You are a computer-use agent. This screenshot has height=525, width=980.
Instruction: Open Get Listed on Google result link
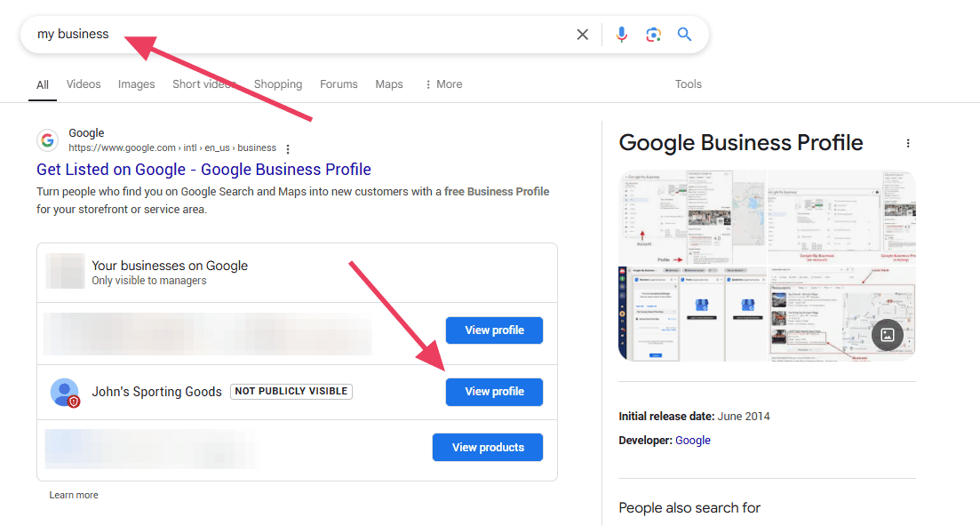pos(203,169)
